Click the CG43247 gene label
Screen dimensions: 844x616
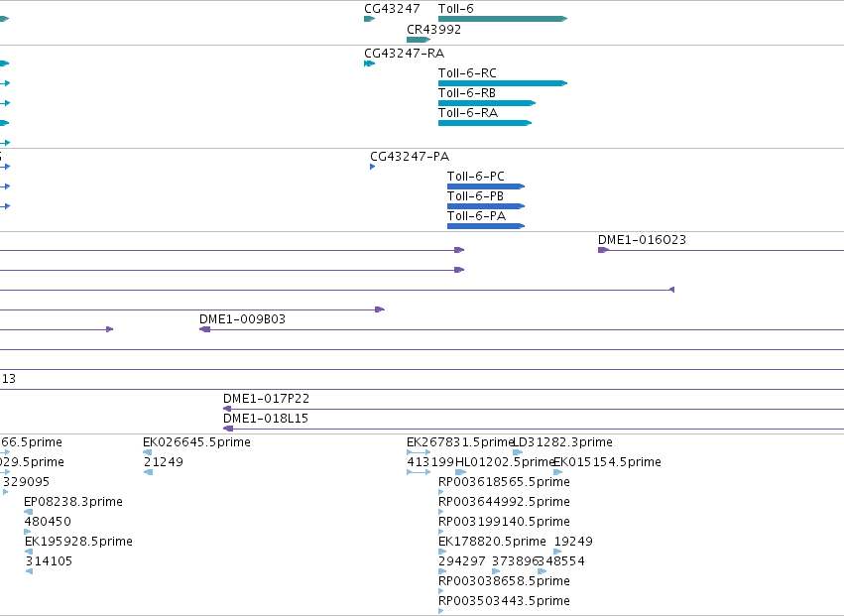392,9
